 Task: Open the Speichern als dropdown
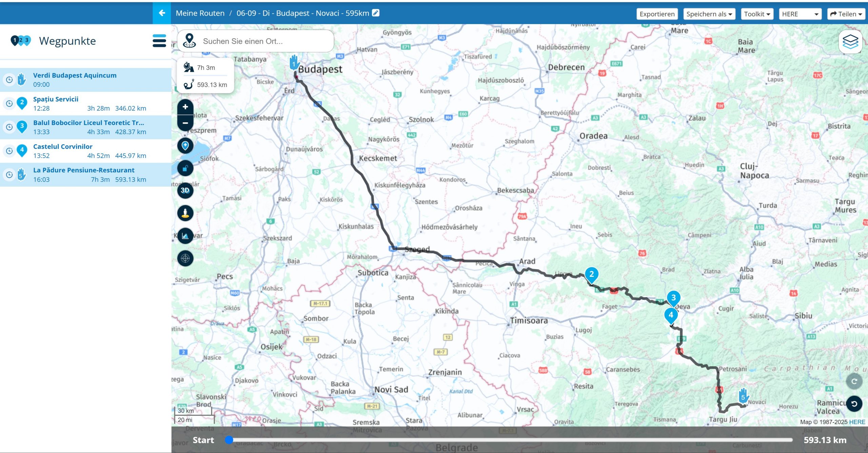point(709,14)
